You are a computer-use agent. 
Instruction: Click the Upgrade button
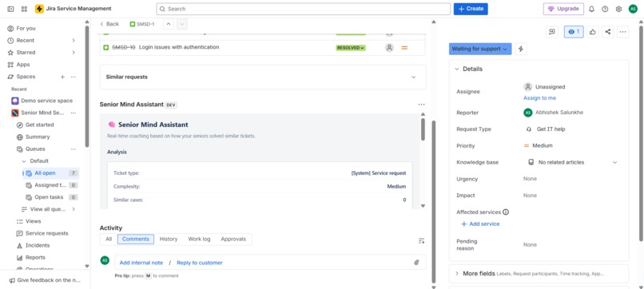[563, 9]
